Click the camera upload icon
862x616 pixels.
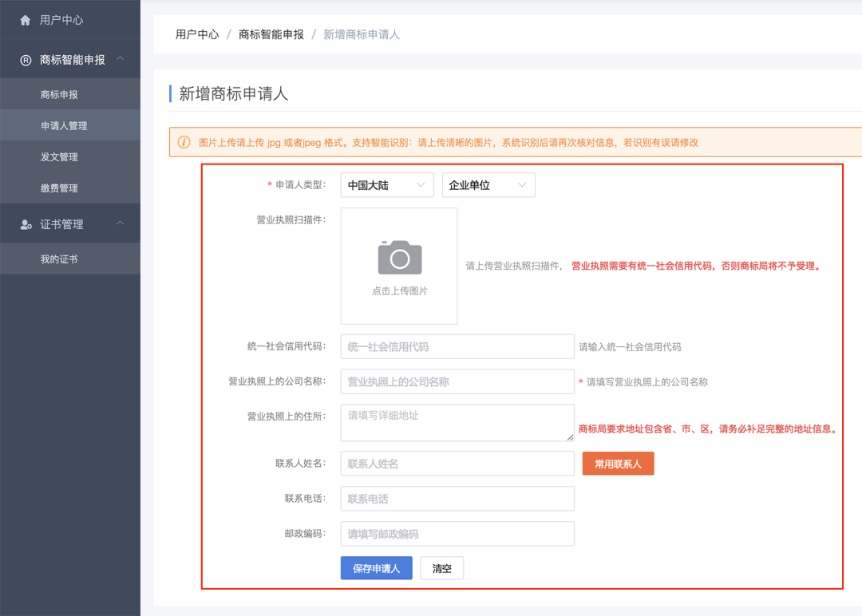pos(400,257)
